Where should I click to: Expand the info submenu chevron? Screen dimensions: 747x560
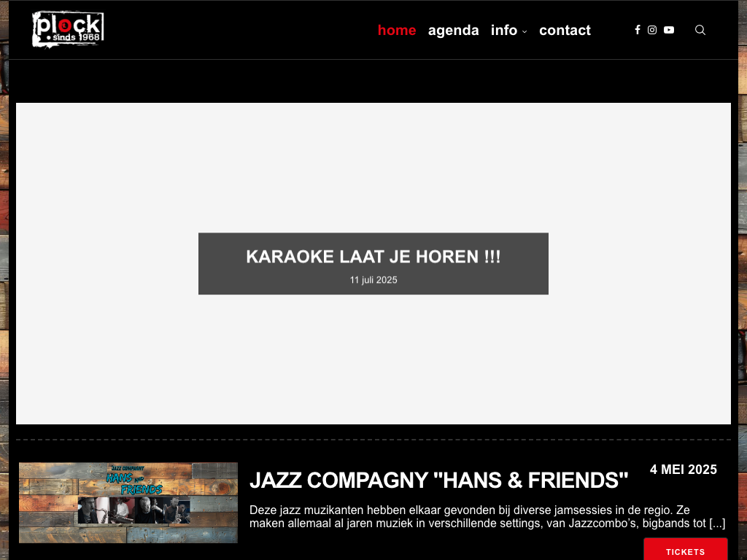[x=525, y=32]
